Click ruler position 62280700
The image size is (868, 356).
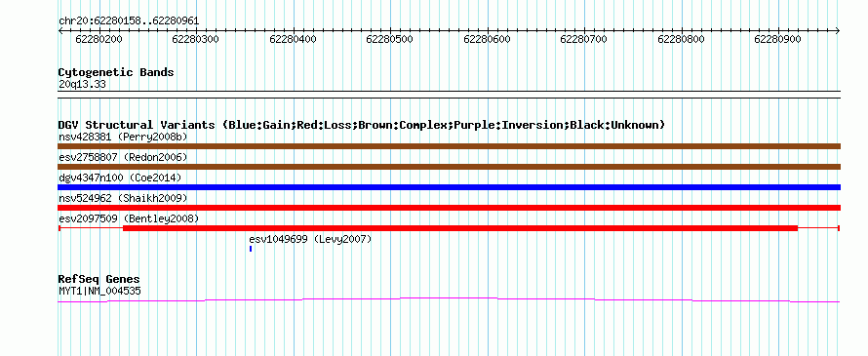584,39
